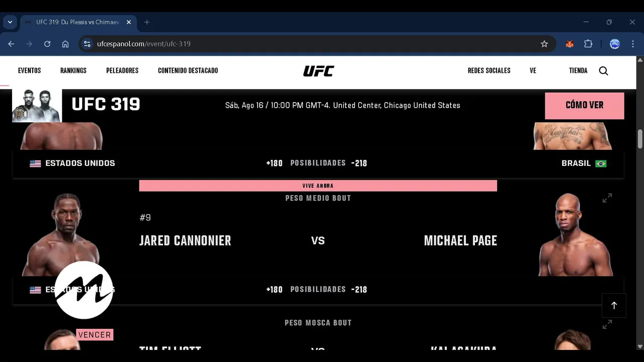Open Jared Cannonier fighter name link
Screen dimensions: 644x362
[185, 240]
